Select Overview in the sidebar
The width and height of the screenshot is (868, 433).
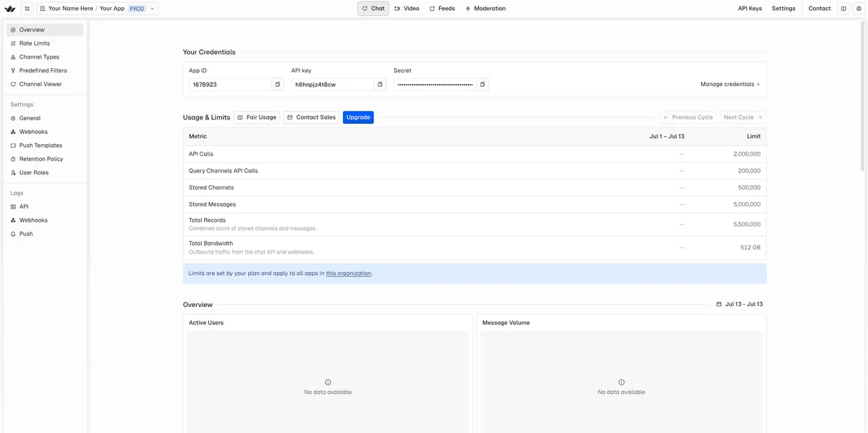[x=45, y=30]
